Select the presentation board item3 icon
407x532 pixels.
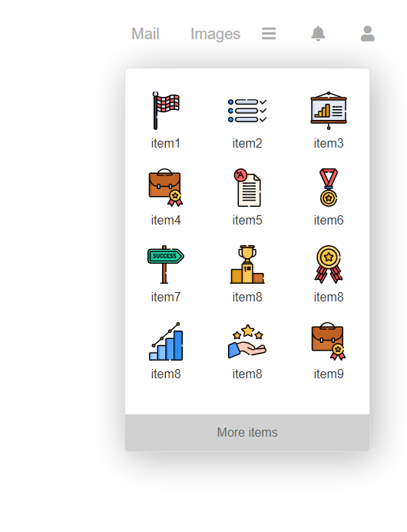329,111
